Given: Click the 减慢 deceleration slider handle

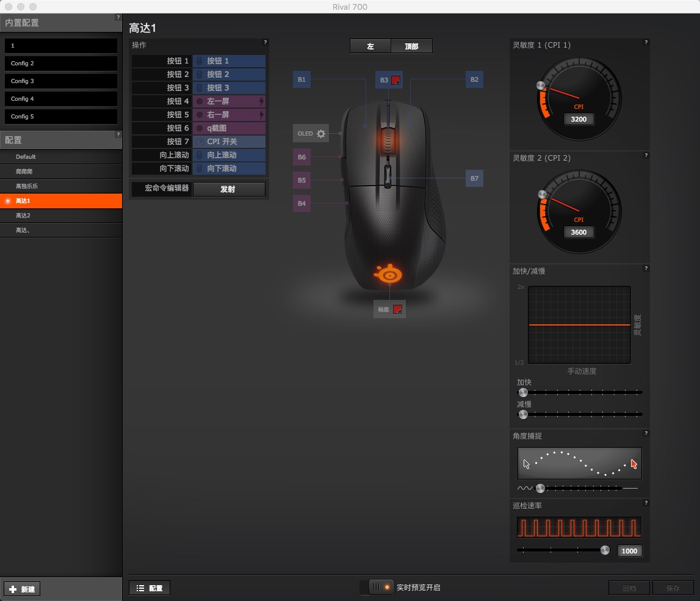Looking at the screenshot, I should 523,414.
